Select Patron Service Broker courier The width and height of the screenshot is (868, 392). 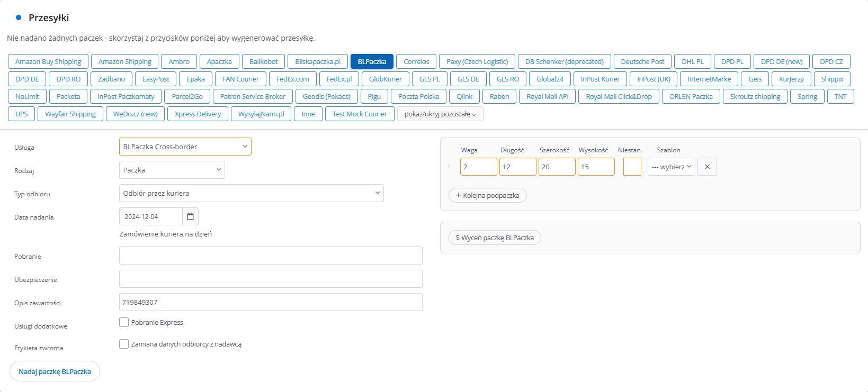point(253,96)
